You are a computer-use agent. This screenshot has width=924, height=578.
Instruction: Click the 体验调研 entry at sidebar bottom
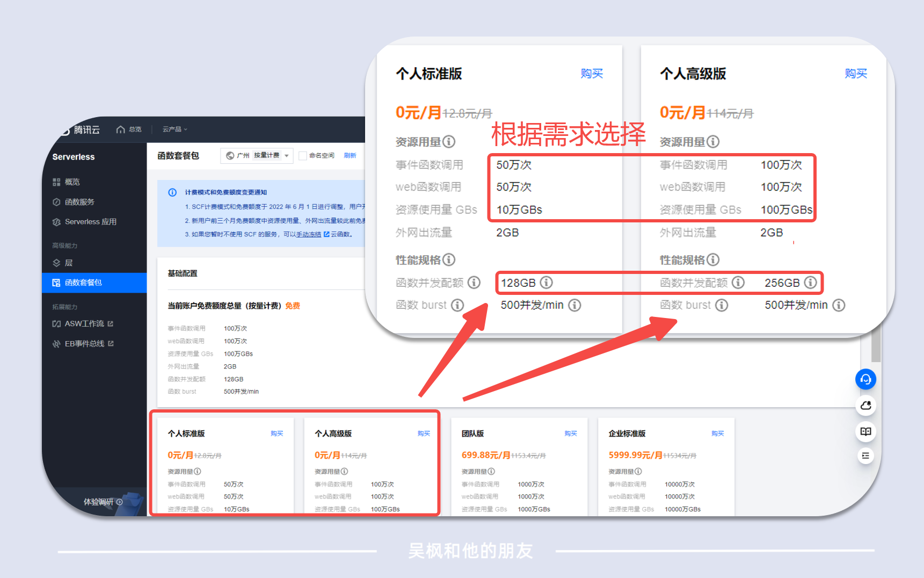click(103, 502)
